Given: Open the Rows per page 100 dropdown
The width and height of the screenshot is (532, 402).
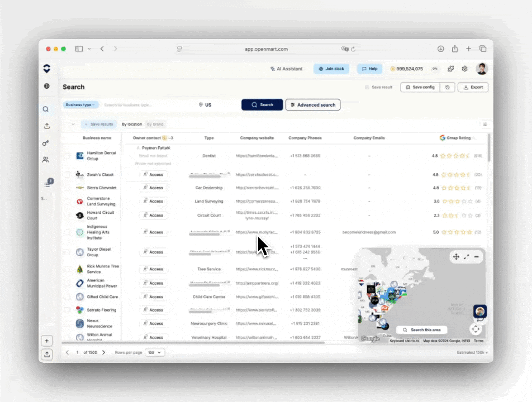Looking at the screenshot, I should point(155,352).
